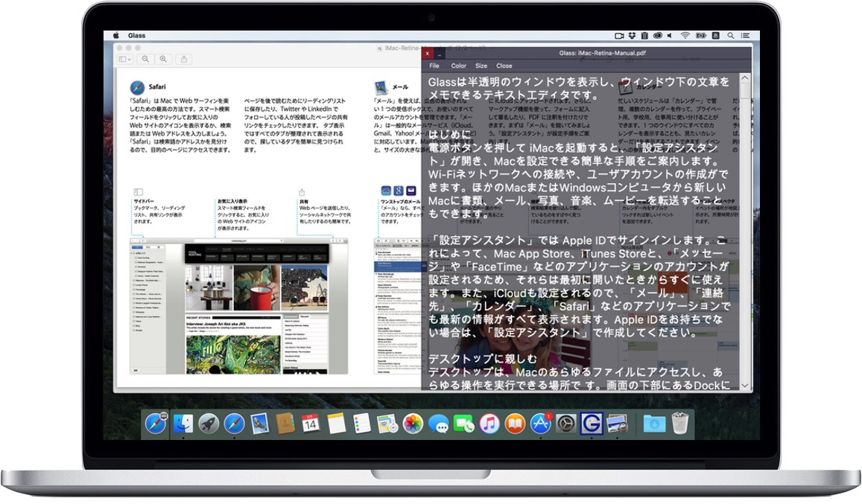Screen dimensions: 862x504
Task: Open FaceTime in the Dock
Action: tap(463, 424)
